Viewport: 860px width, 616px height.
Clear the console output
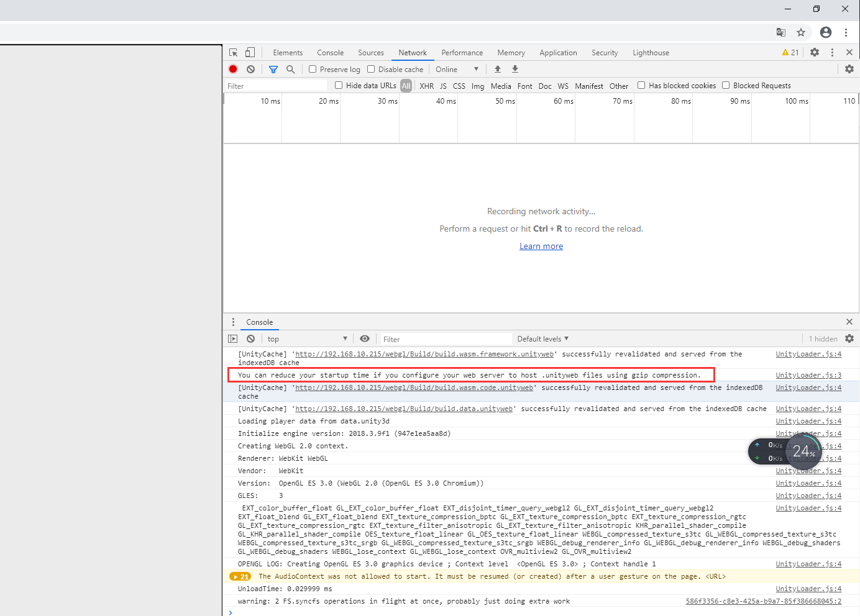[x=250, y=339]
